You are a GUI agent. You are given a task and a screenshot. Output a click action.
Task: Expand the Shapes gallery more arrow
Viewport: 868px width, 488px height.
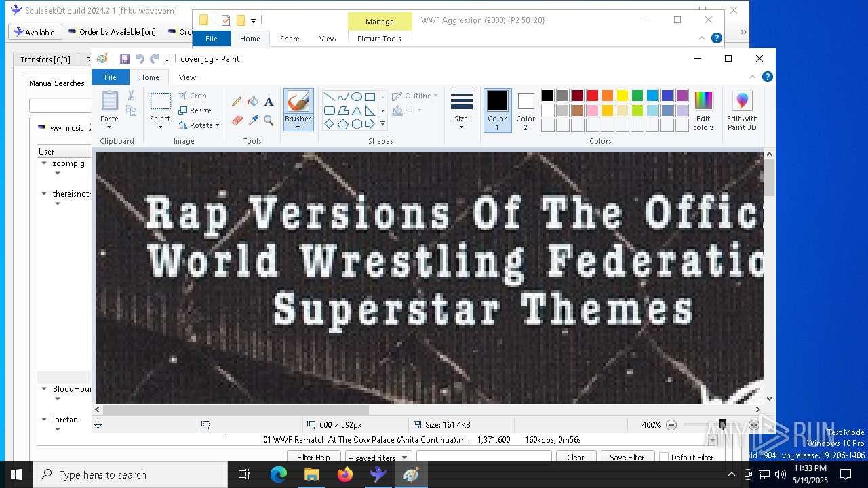point(382,124)
